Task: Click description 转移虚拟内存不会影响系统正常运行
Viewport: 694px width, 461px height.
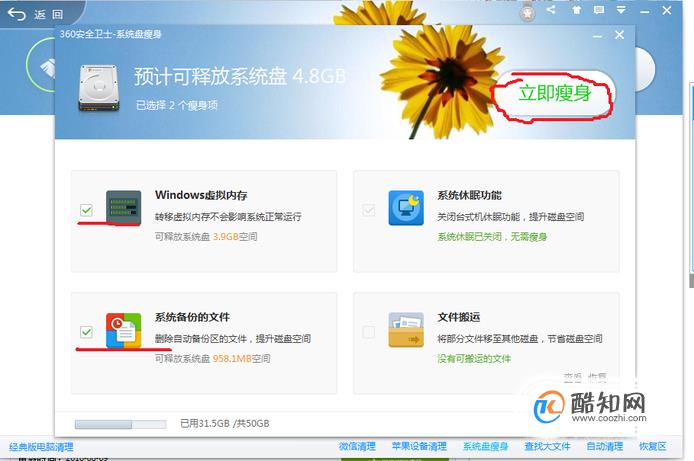Action: coord(228,217)
